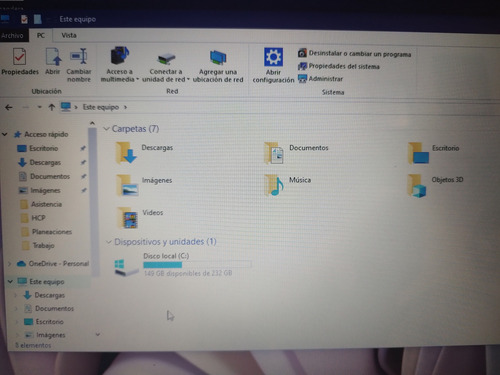Open the Asistencia folder in sidebar

[41, 204]
